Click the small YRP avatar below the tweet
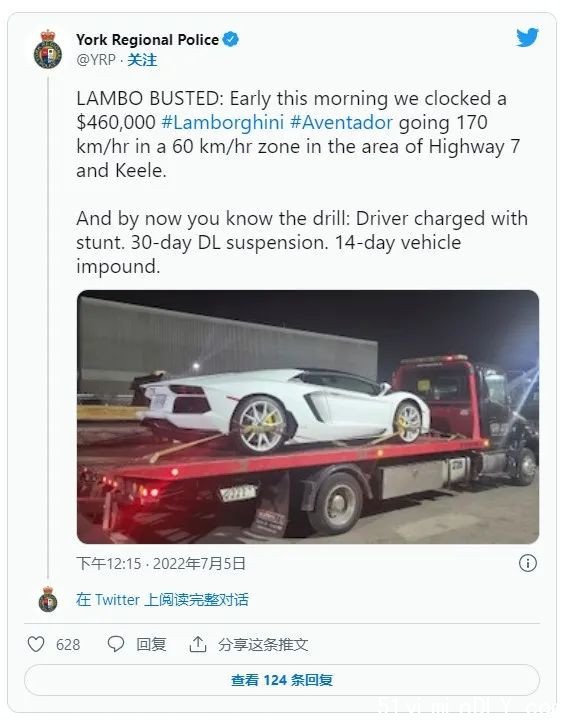 (48, 599)
